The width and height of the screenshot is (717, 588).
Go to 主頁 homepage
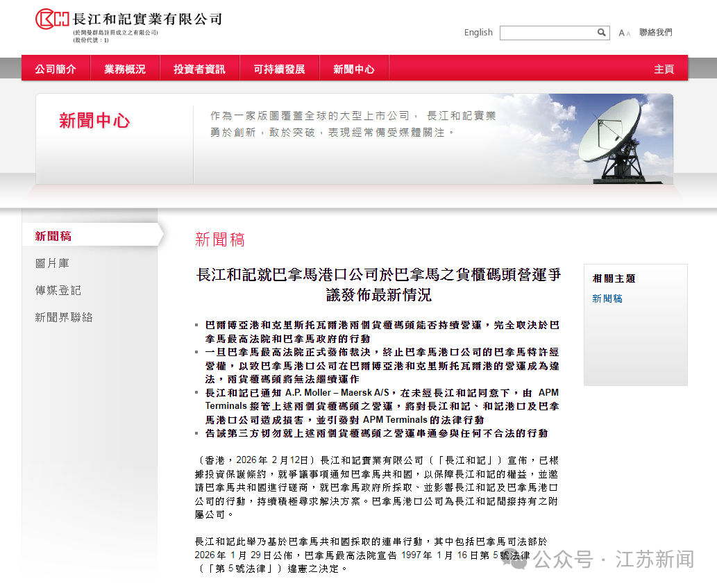pos(664,68)
